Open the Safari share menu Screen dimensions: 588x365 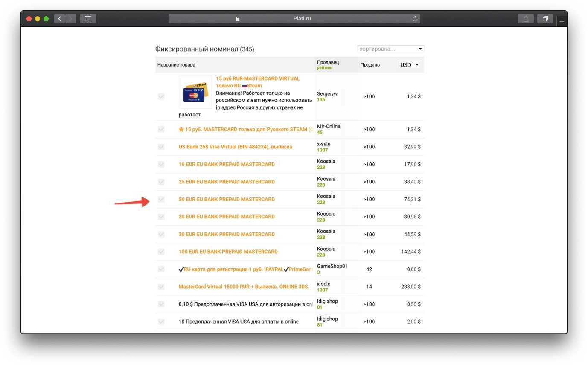[x=526, y=19]
